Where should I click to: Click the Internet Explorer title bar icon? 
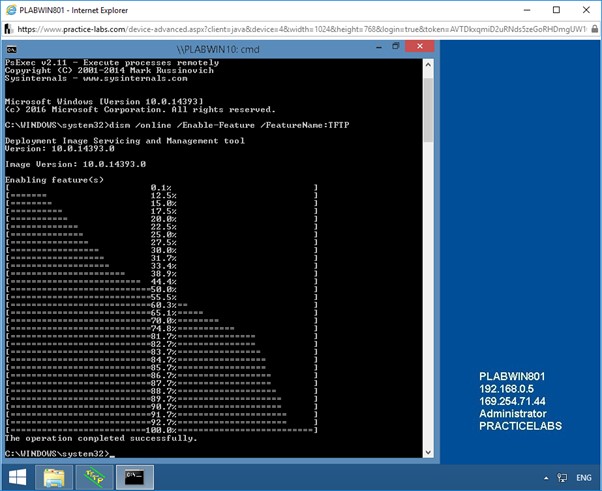(x=11, y=10)
